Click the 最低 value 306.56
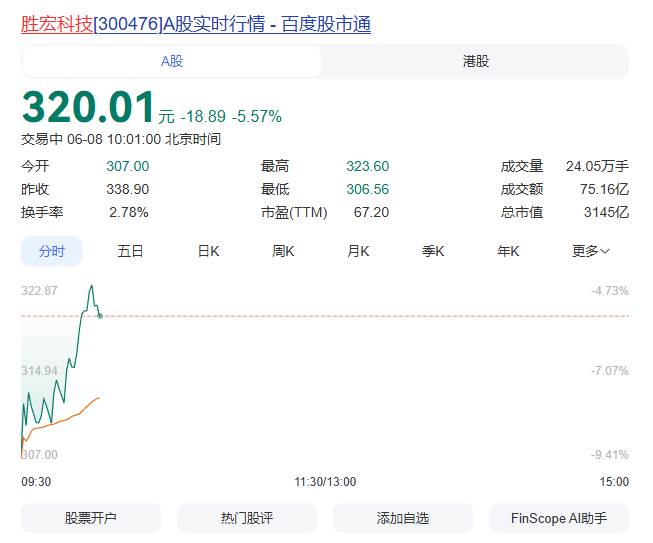The height and width of the screenshot is (543, 653). (368, 189)
